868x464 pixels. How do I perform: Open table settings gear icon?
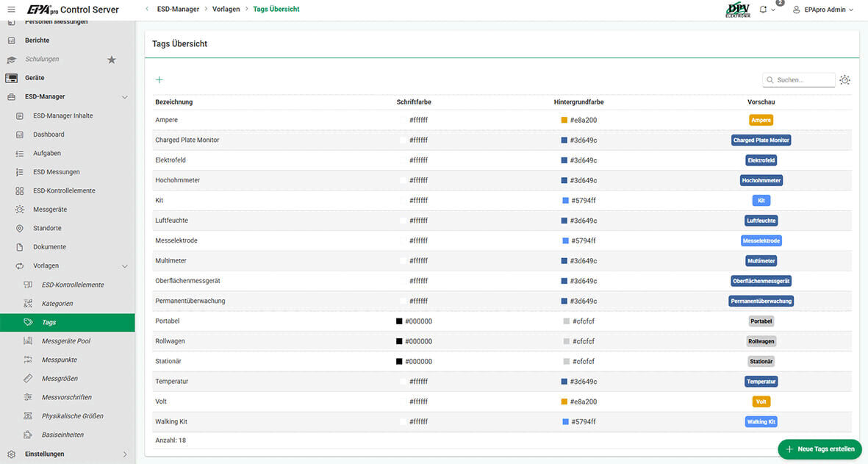tap(844, 80)
